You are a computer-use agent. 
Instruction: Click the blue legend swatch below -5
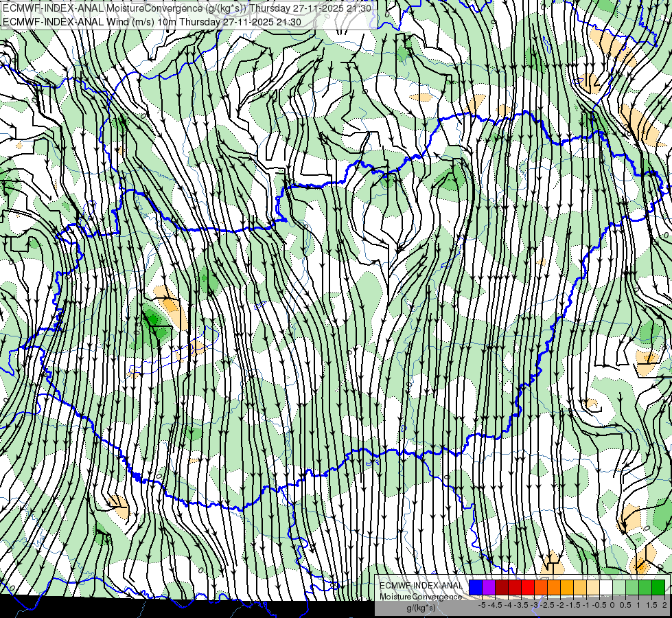tap(476, 587)
